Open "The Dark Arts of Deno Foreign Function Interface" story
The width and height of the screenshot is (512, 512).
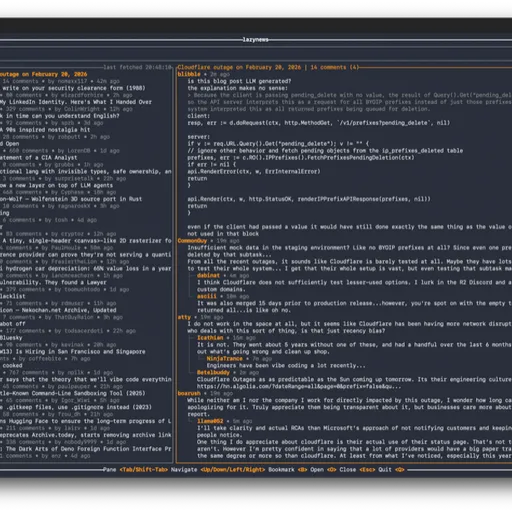tap(86, 449)
